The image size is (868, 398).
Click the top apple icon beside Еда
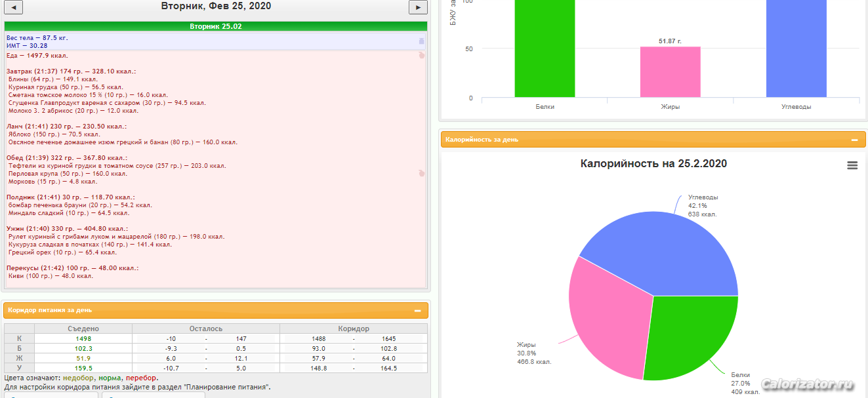[x=421, y=56]
